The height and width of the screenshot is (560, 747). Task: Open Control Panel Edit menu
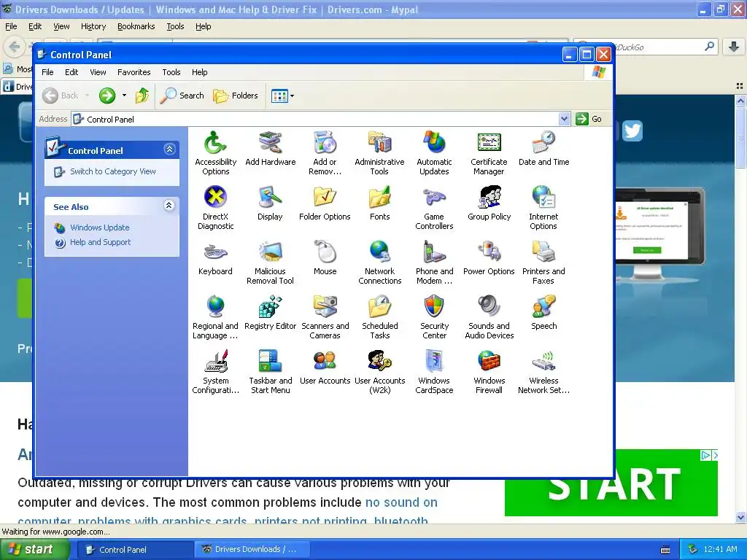tap(71, 72)
